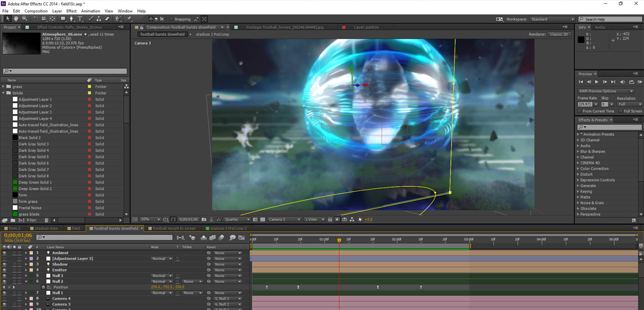Click the stadium 3 PreComp breadcrumb
This screenshot has height=310, width=644.
pyautogui.click(x=212, y=34)
